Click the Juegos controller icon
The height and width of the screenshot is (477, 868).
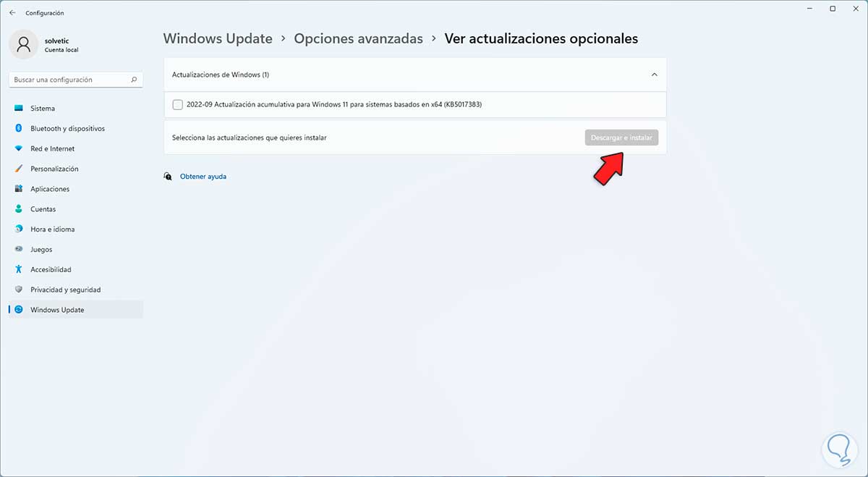[x=19, y=249]
